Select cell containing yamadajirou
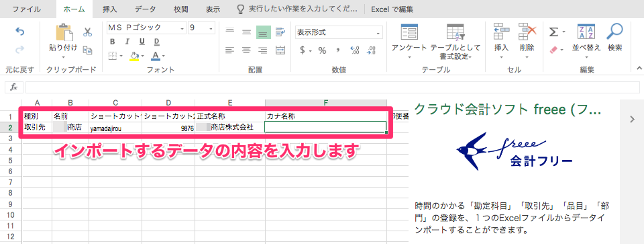Screen dimensions: 644x244 coord(115,127)
